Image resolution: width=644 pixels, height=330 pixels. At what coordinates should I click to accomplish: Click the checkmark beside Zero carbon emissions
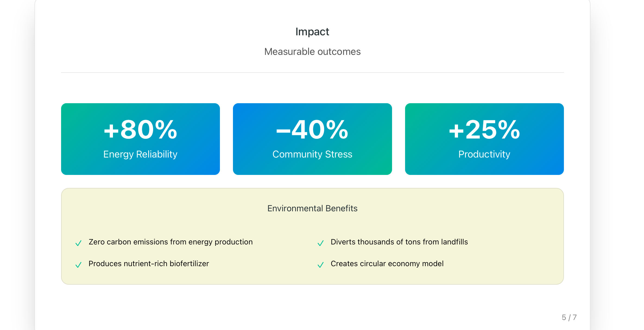pyautogui.click(x=78, y=243)
